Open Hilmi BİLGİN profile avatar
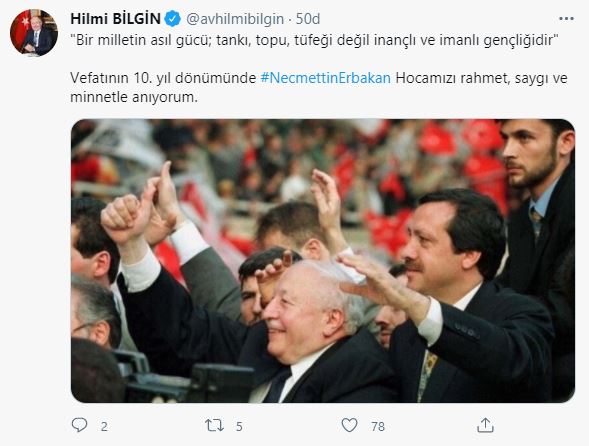This screenshot has height=446, width=589. (x=34, y=32)
